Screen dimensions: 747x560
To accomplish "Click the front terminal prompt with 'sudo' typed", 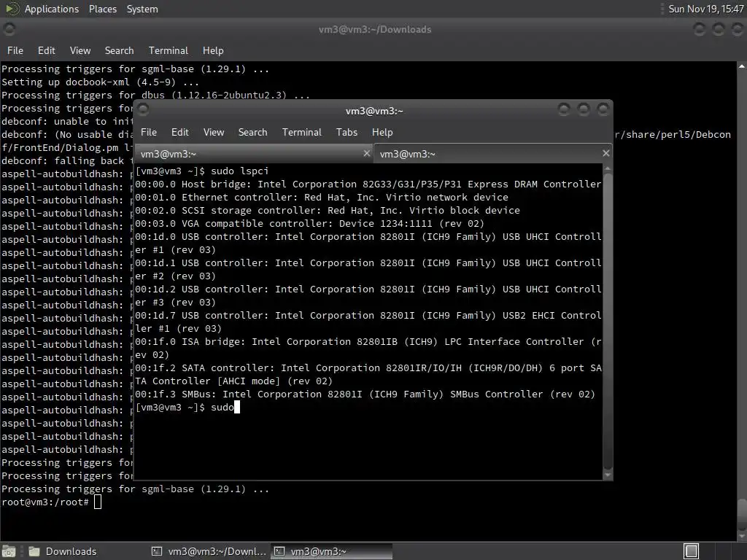I will pyautogui.click(x=185, y=407).
